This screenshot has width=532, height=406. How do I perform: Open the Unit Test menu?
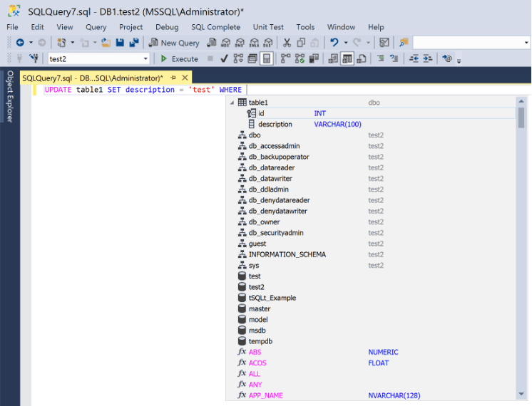268,27
